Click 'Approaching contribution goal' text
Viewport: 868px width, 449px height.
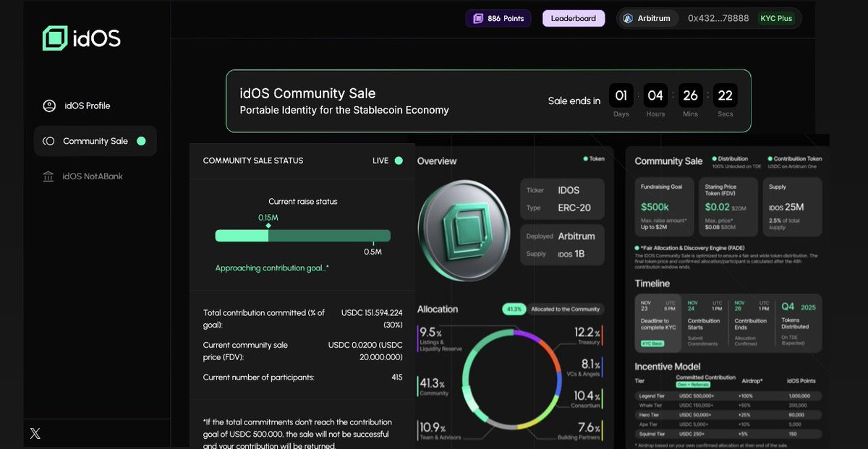pyautogui.click(x=272, y=268)
